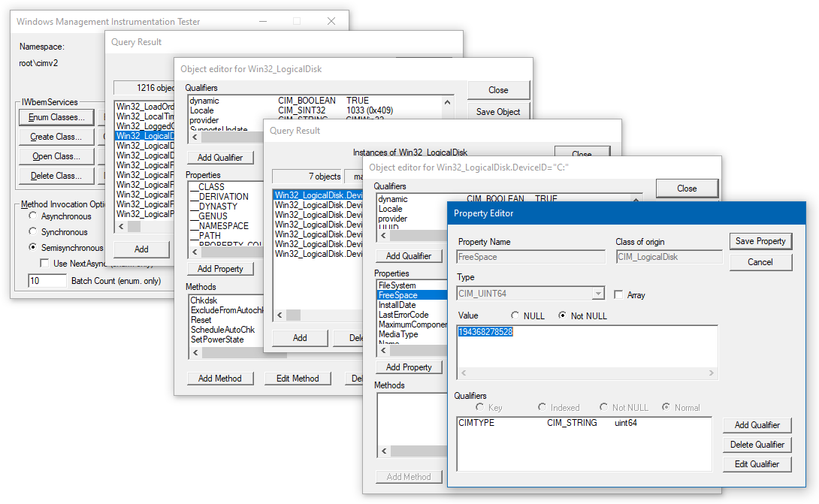Click left scroll arrow under 1216 objects list
The height and width of the screenshot is (504, 819).
click(x=121, y=227)
